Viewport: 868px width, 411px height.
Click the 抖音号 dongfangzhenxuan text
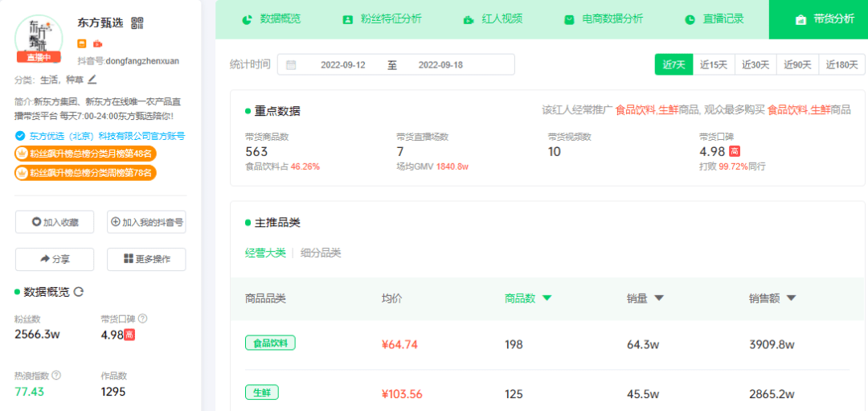tap(129, 61)
